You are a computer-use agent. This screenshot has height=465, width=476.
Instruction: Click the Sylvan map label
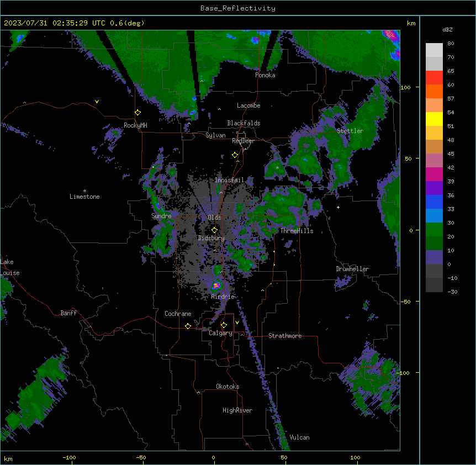(x=215, y=135)
